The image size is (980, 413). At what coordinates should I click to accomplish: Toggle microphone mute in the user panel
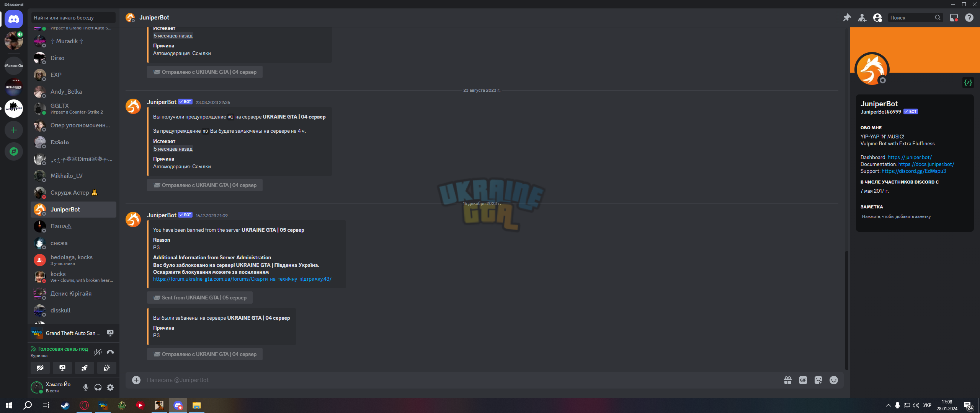(86, 387)
